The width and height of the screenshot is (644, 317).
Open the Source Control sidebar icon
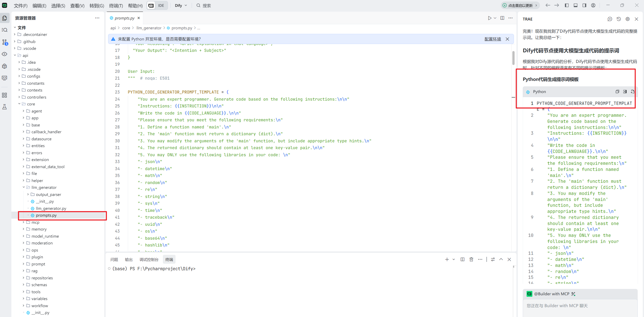[5, 42]
